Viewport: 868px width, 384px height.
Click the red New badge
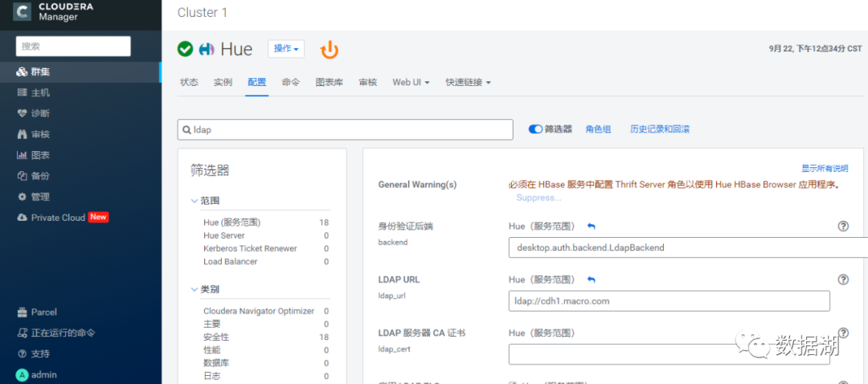click(98, 217)
